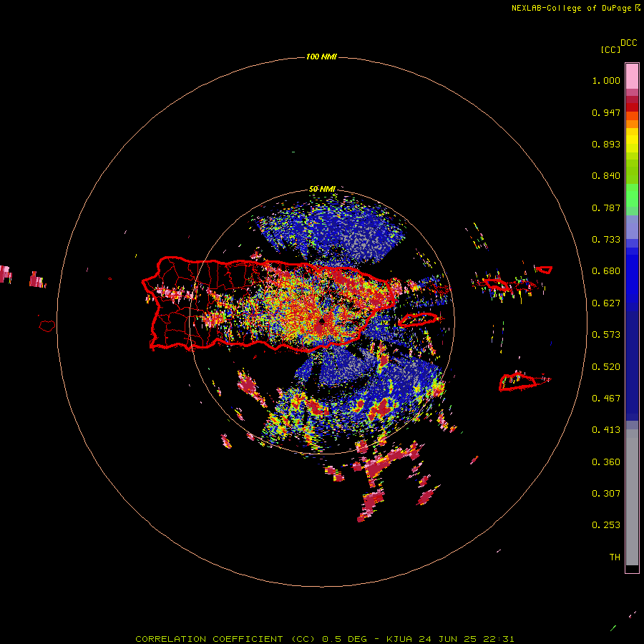Click the radar site center dot

pos(323,321)
